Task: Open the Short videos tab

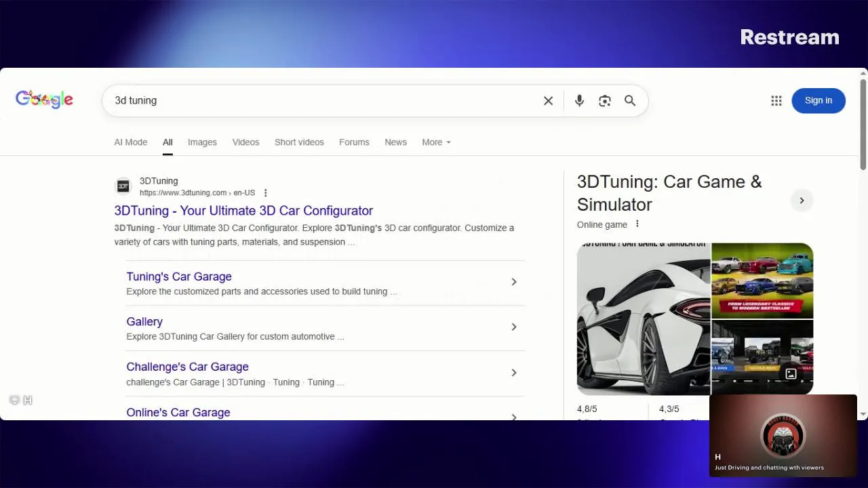Action: tap(299, 142)
